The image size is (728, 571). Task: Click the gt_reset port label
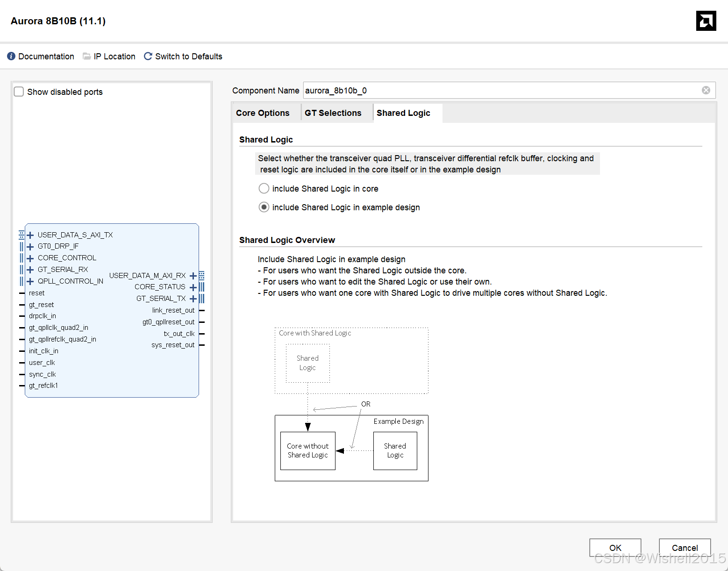coord(41,305)
